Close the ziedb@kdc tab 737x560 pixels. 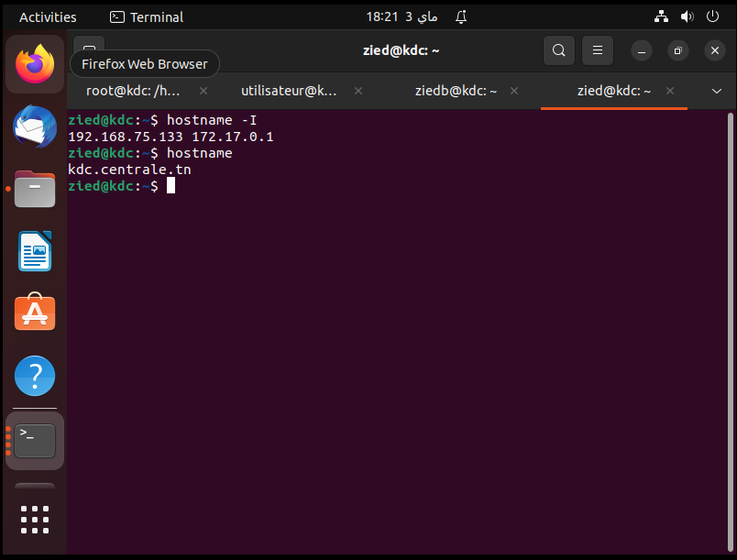tap(514, 91)
